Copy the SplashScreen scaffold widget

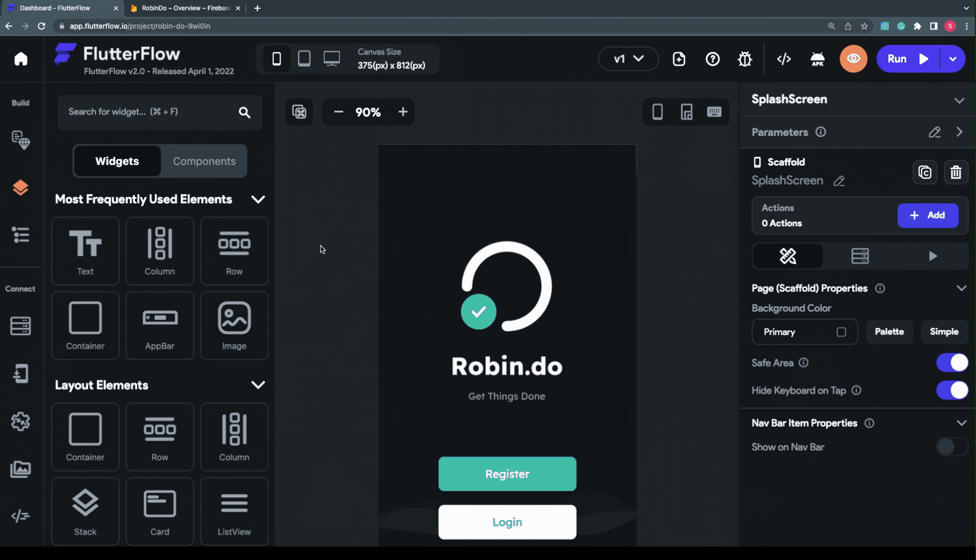click(x=925, y=172)
